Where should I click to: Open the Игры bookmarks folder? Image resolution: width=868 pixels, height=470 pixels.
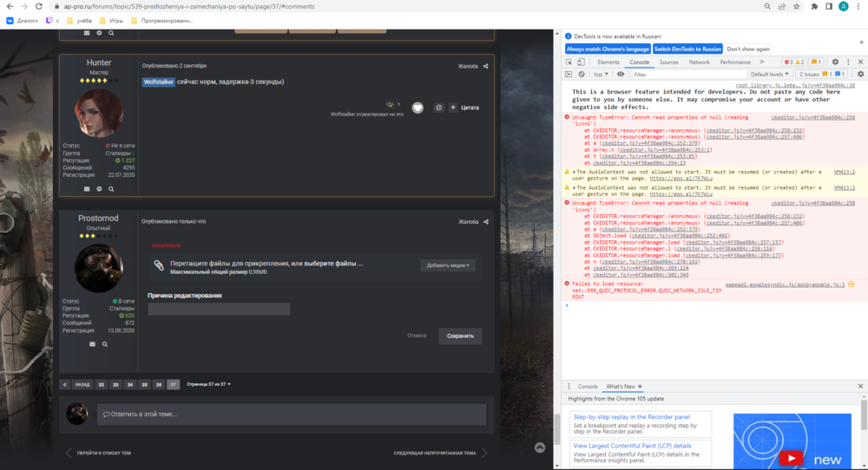tap(111, 21)
